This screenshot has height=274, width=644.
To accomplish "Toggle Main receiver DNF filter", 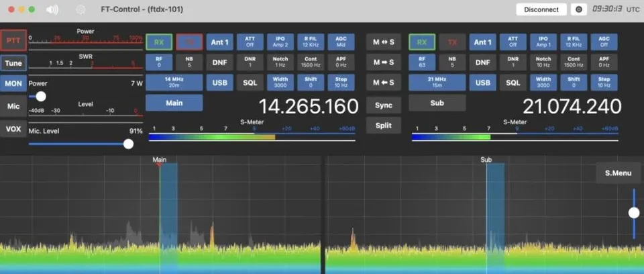I will (219, 62).
